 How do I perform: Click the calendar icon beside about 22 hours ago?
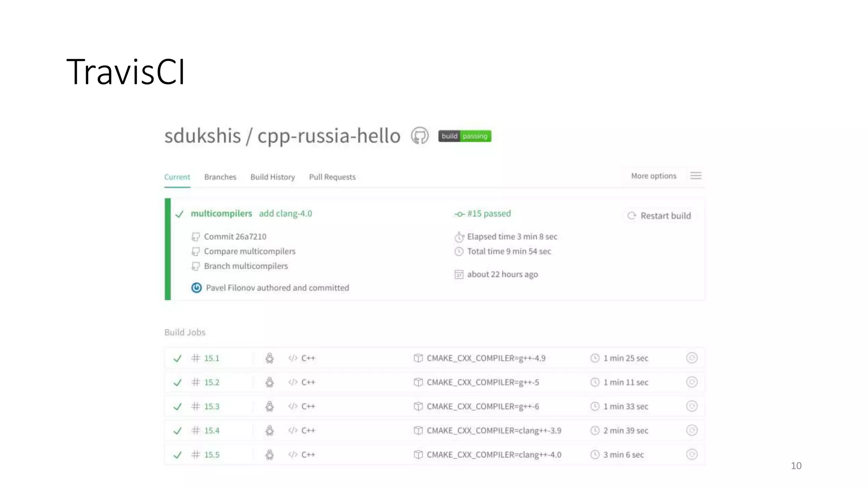tap(459, 274)
